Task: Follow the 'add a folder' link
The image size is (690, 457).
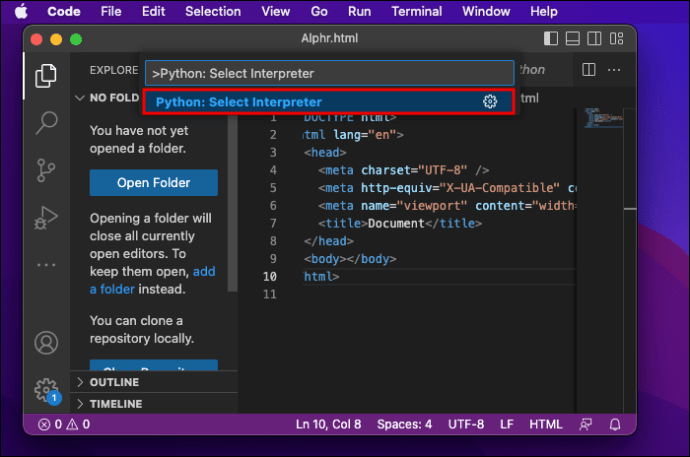Action: click(152, 280)
